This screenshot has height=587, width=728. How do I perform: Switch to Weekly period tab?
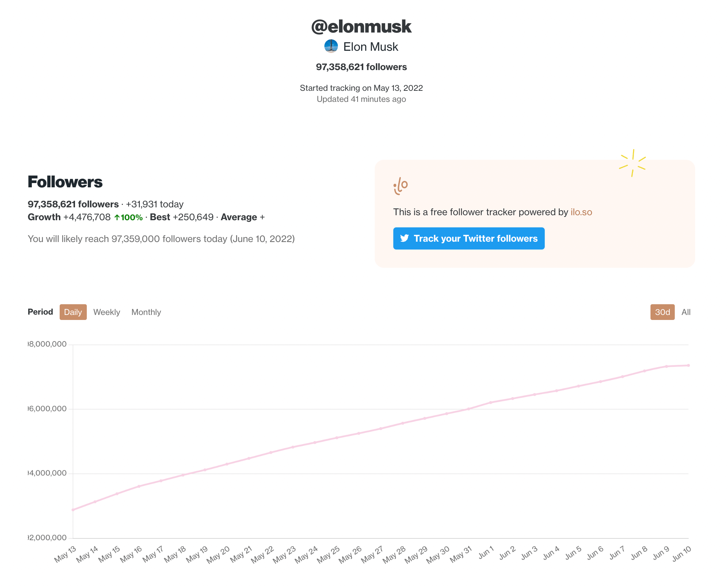tap(106, 312)
